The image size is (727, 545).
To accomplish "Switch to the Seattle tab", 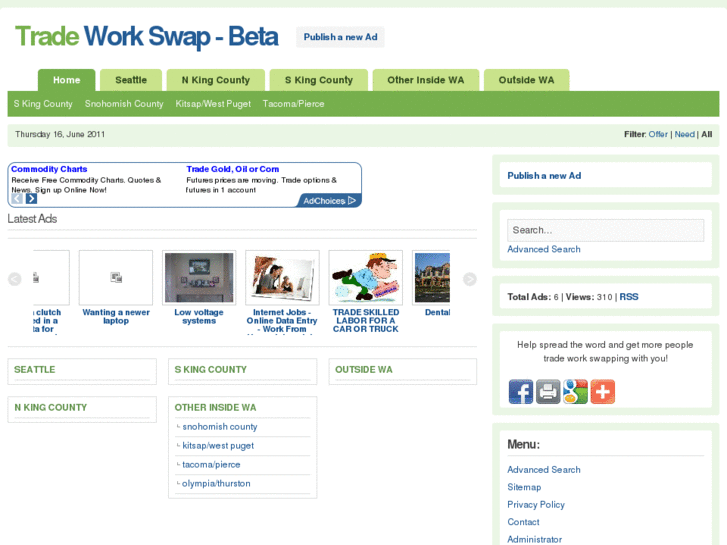I will (x=131, y=80).
